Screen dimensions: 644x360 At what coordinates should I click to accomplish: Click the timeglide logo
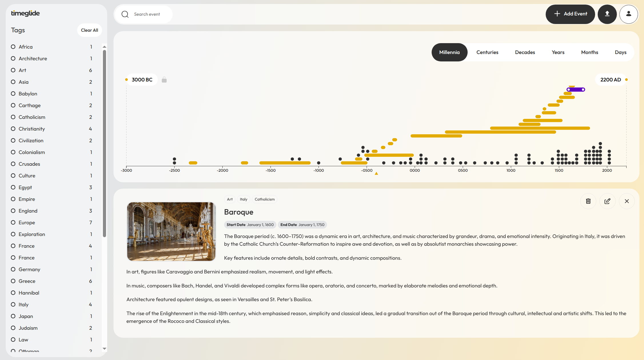(25, 13)
